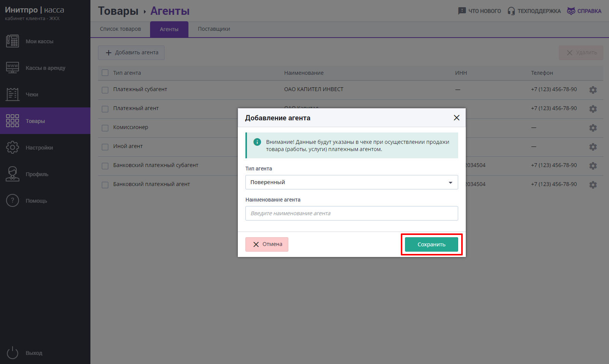Open gear settings for ОАО КАПИТЕЛ ИНВЕСТ row
The height and width of the screenshot is (364, 609).
(593, 90)
